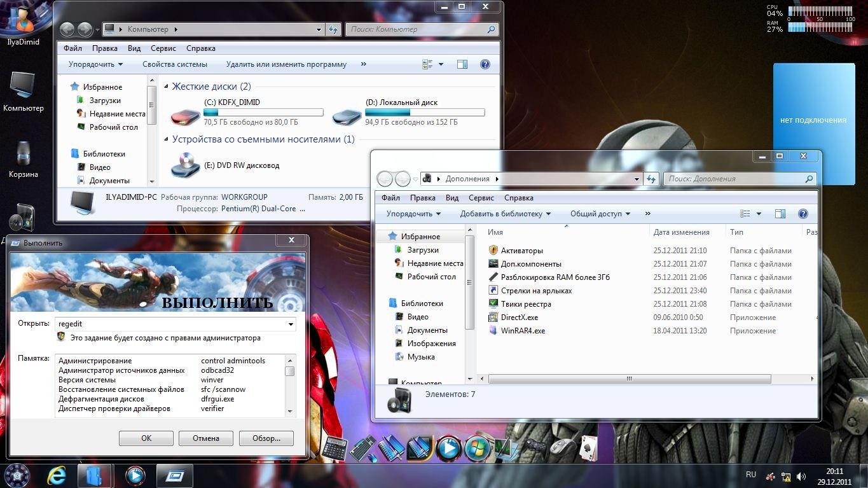The image size is (868, 488).
Task: Open the Calculator icon in the dock
Action: pos(334,449)
